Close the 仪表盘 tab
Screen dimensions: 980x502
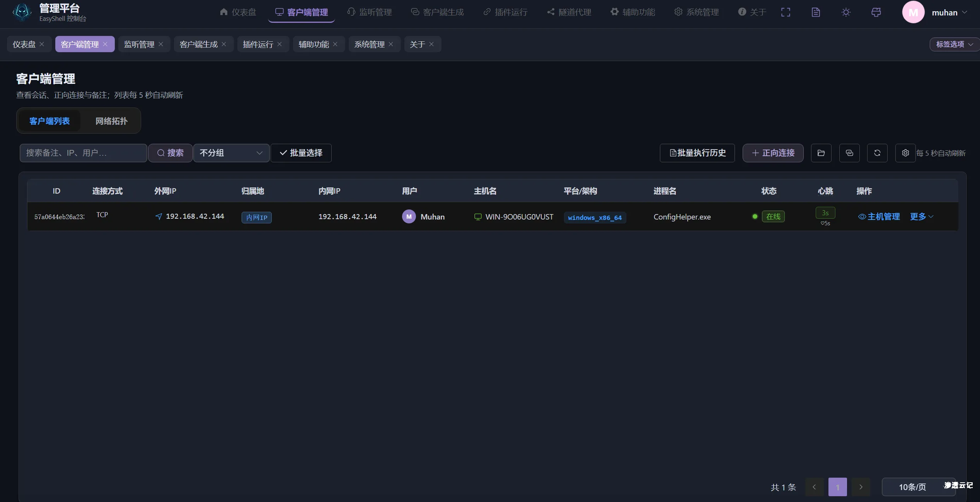42,44
